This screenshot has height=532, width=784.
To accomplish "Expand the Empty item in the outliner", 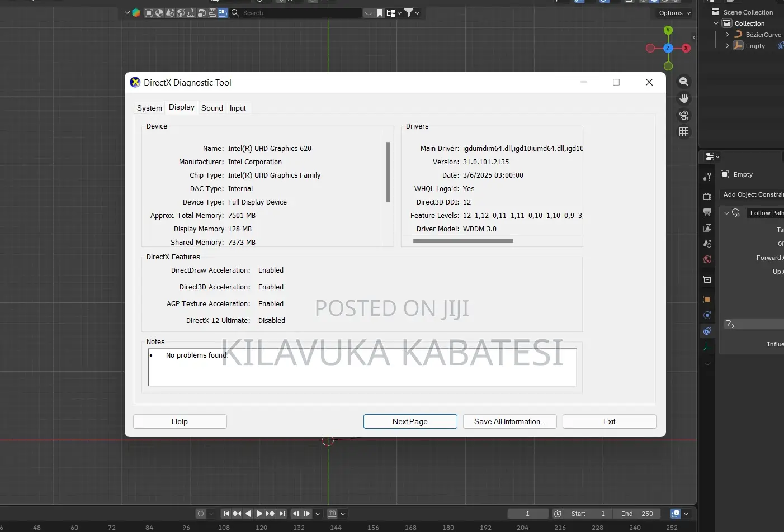I will 727,46.
